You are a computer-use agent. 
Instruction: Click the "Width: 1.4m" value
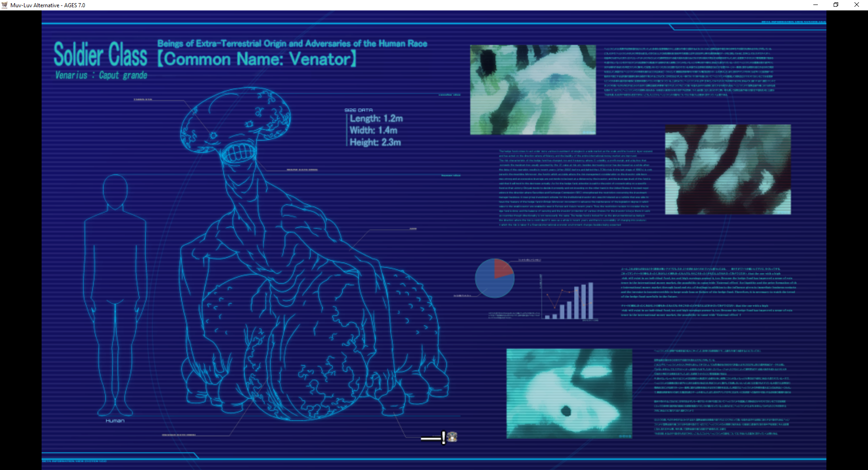(x=373, y=130)
